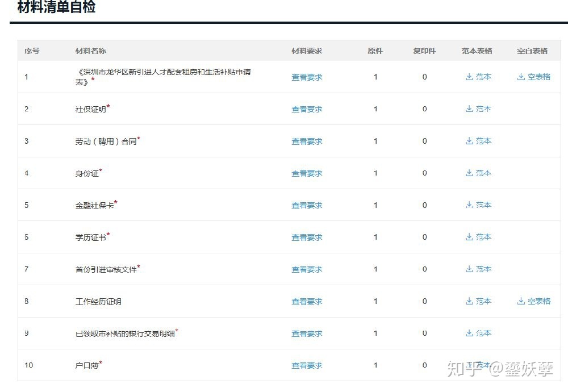Click the 原件 column header

coord(375,51)
